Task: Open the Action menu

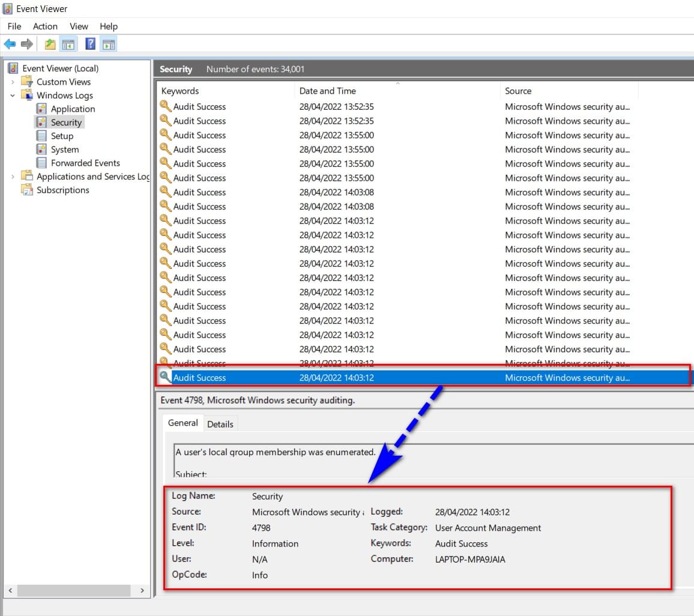Action: coord(45,26)
